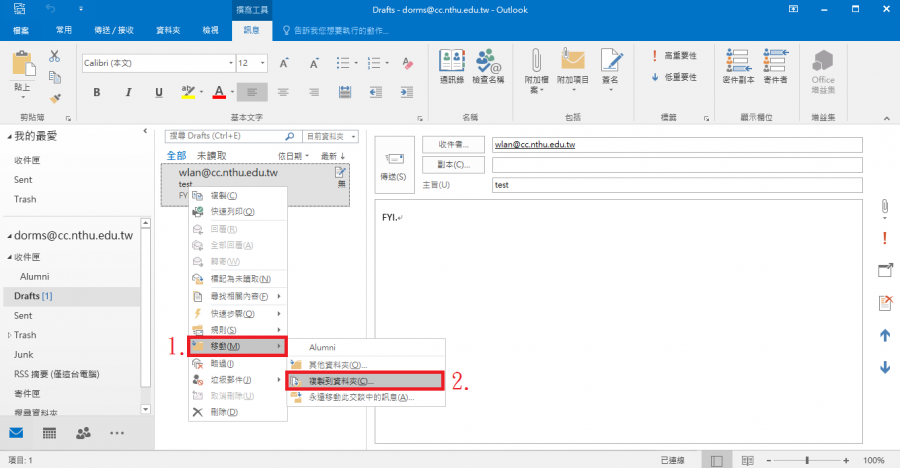Toggle Bold formatting
900x468 pixels.
click(x=97, y=92)
